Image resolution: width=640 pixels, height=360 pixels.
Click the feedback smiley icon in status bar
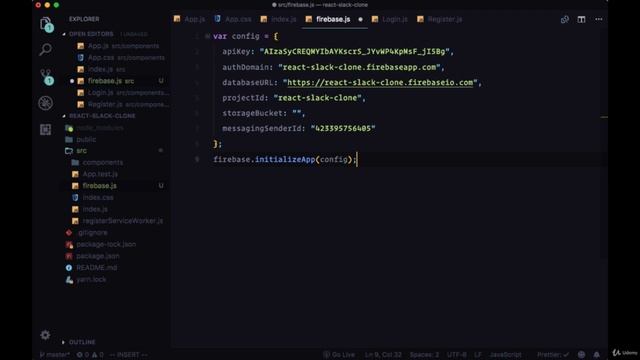(x=581, y=355)
